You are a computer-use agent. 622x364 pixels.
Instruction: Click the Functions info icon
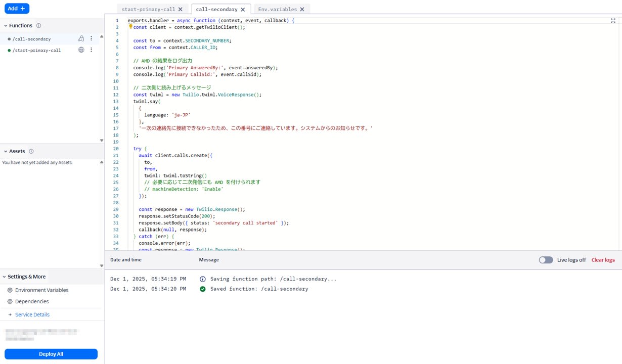click(40, 25)
